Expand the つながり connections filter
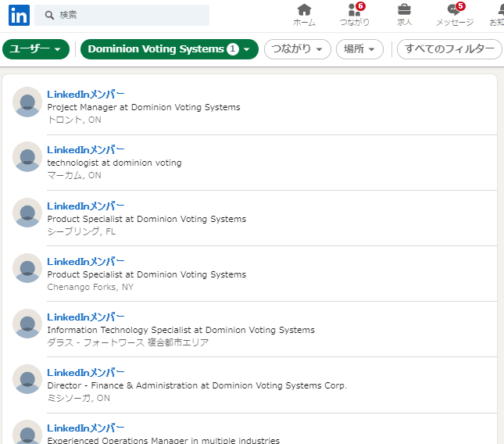Image resolution: width=504 pixels, height=444 pixels. click(x=298, y=49)
